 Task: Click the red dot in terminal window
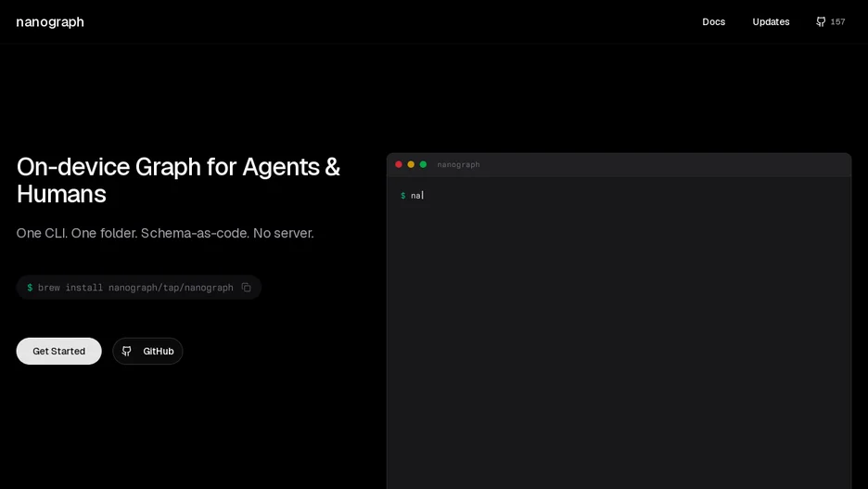[x=399, y=164]
